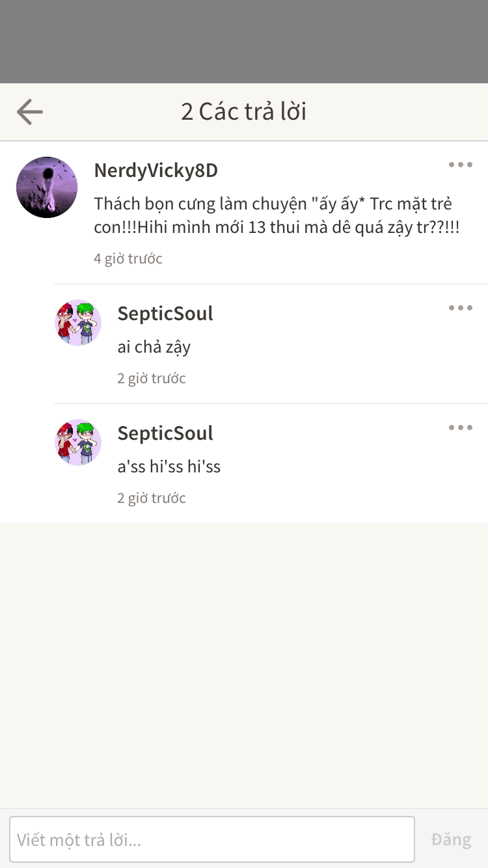Tap the NerdyVicky8D username
Viewport: 488px width, 868px height.
click(156, 170)
